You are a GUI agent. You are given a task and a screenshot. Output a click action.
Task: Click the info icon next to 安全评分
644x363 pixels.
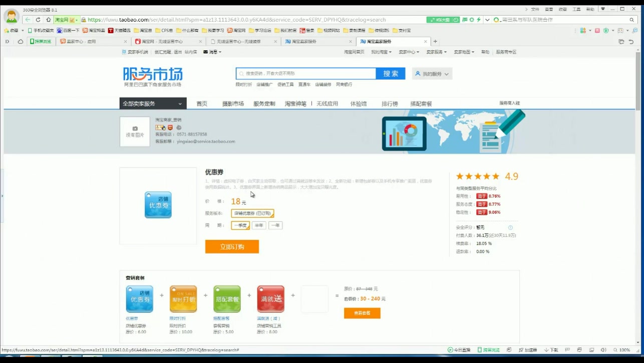click(510, 228)
